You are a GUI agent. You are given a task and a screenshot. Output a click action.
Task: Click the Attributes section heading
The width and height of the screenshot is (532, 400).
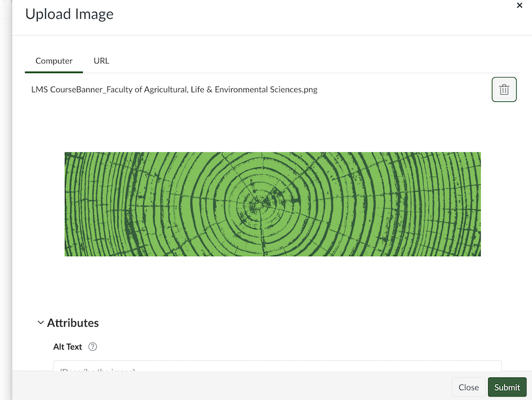click(x=73, y=322)
